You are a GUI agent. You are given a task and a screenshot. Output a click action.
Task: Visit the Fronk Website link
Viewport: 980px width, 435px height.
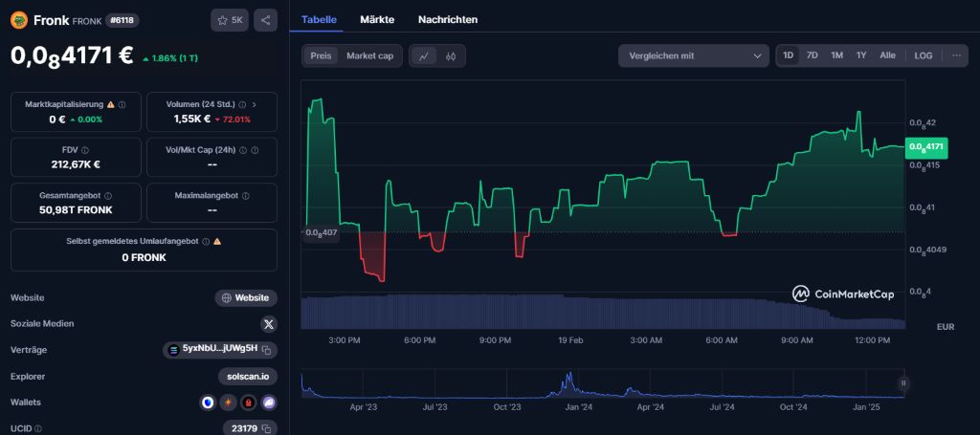[246, 297]
